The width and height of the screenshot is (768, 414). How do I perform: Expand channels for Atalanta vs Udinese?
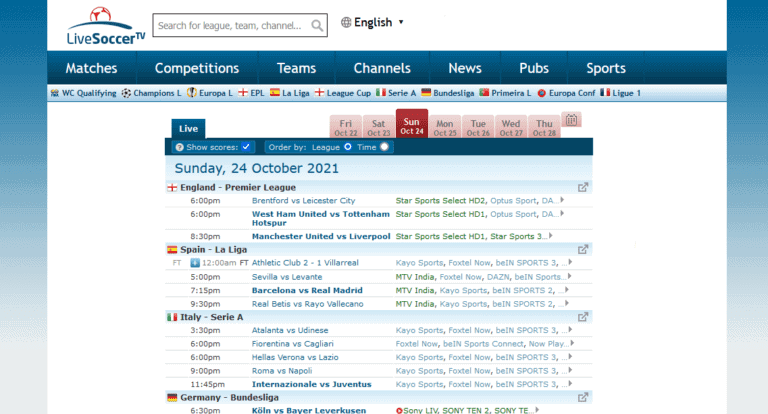point(570,330)
